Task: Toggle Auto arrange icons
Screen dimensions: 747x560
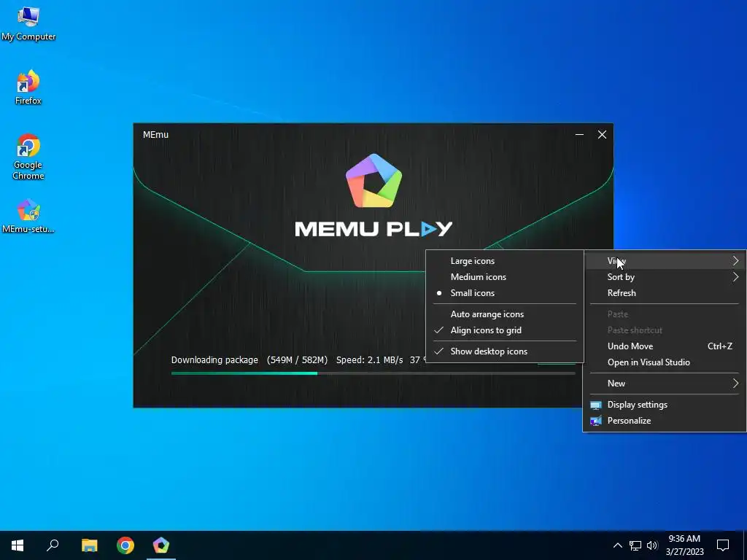Action: pos(505,314)
